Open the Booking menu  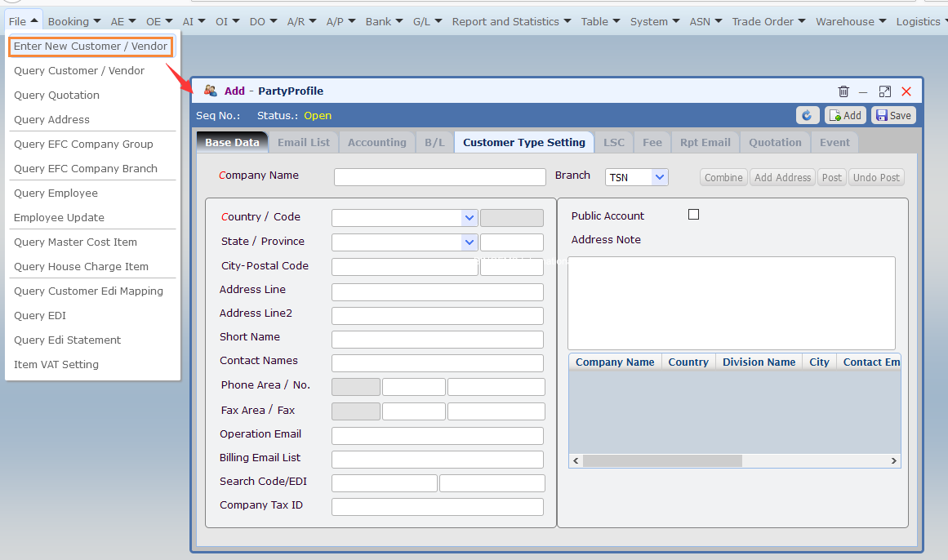click(73, 22)
